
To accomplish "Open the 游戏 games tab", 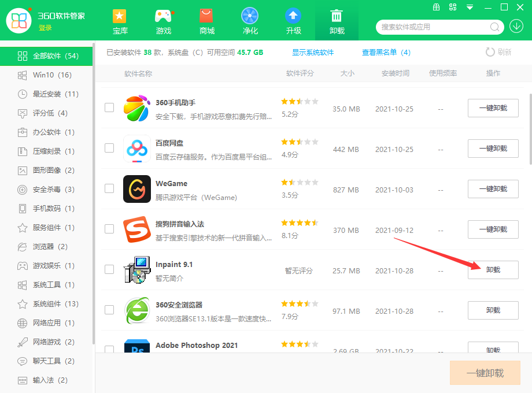I will pos(164,22).
